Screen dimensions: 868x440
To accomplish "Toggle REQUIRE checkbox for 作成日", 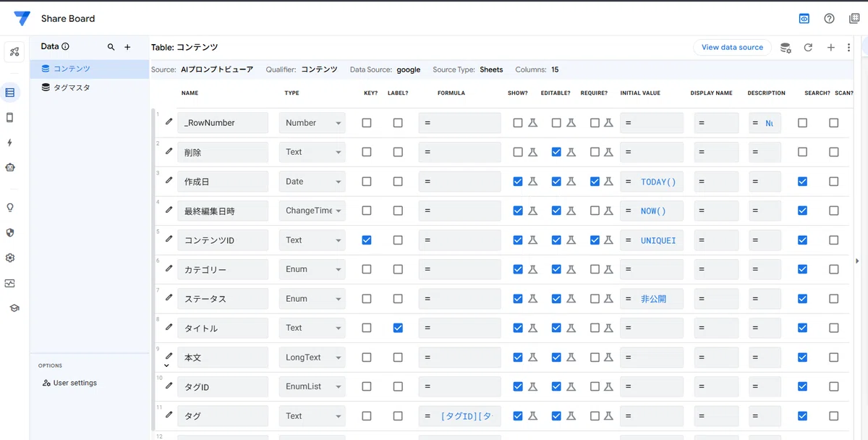I will 595,182.
